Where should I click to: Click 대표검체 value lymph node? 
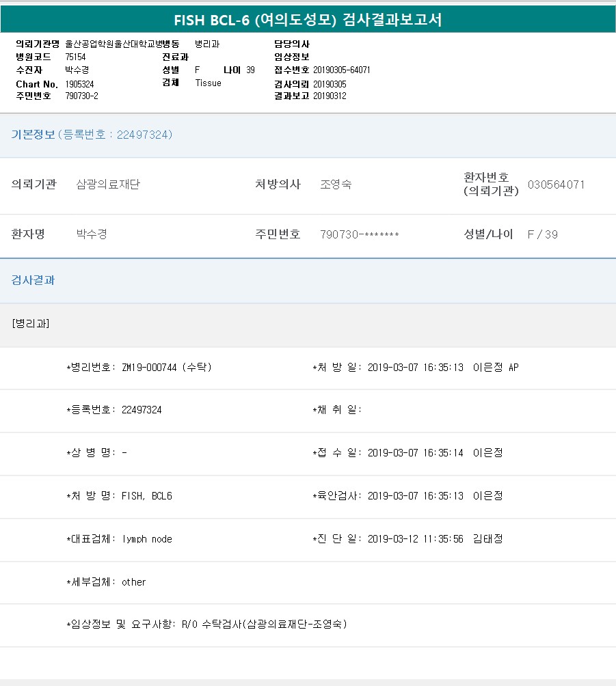(147, 539)
